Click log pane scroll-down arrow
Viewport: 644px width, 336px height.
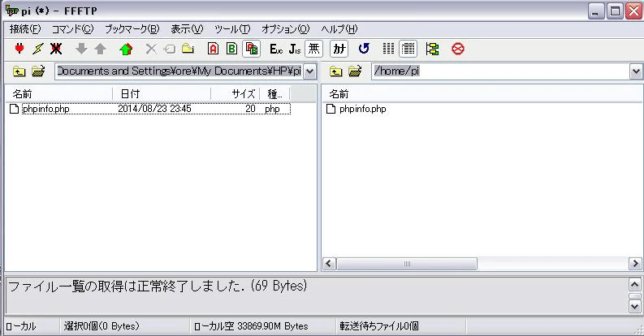(634, 307)
